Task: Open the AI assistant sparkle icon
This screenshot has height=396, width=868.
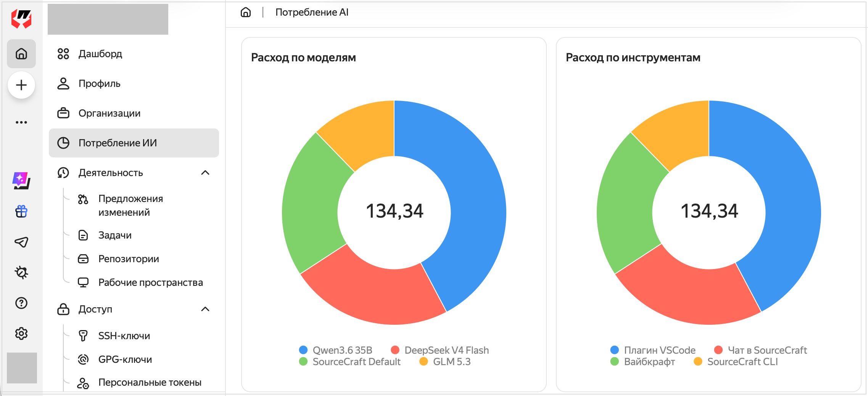Action: tap(21, 181)
